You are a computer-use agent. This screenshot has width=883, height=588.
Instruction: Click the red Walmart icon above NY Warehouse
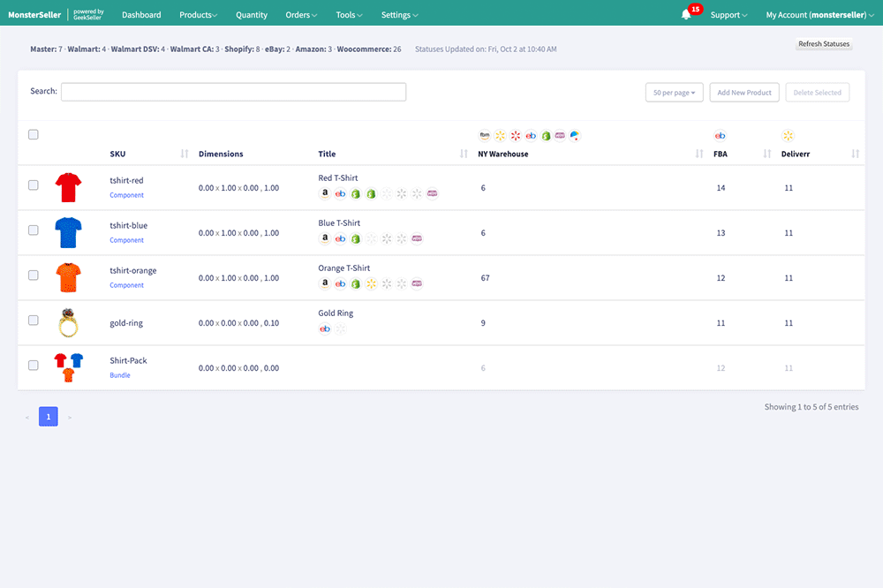tap(516, 136)
